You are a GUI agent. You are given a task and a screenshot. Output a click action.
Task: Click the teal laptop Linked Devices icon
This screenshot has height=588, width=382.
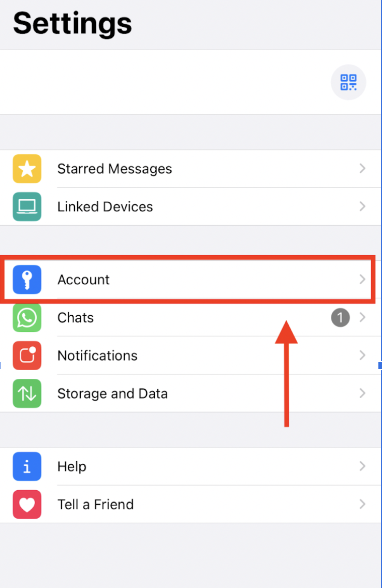pyautogui.click(x=27, y=207)
